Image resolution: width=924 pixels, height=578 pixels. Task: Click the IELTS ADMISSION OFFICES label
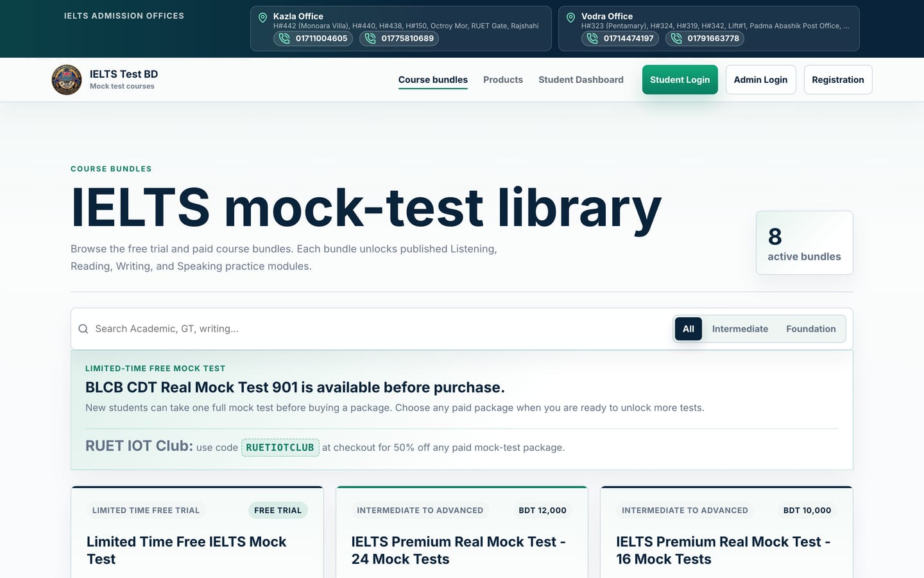(x=124, y=15)
